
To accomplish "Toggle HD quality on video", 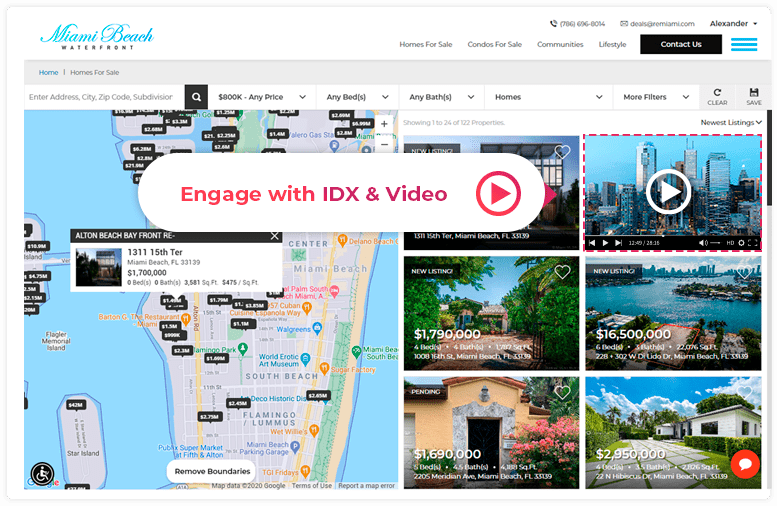I will pos(730,243).
